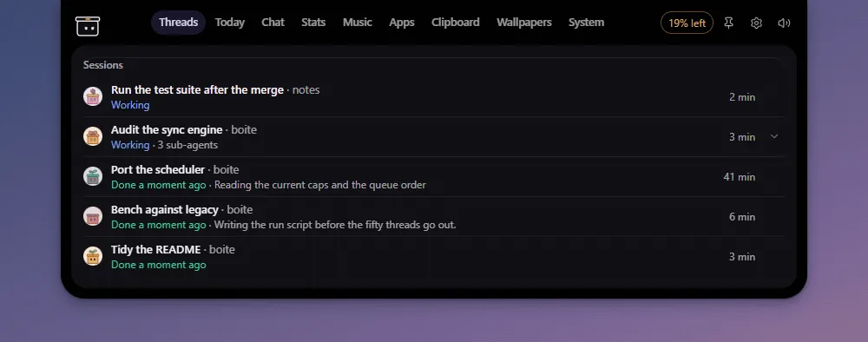
Task: Pin the panel with the pin icon
Action: point(728,23)
